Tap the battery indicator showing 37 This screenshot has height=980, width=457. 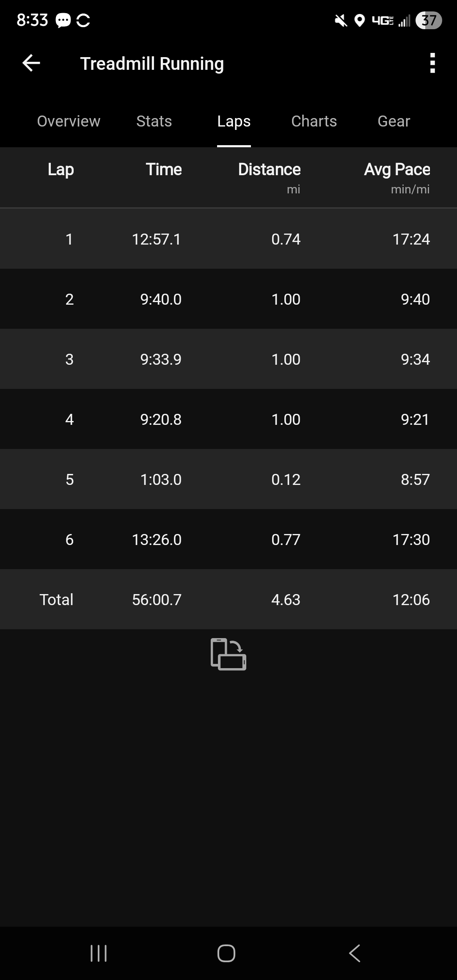tap(428, 20)
